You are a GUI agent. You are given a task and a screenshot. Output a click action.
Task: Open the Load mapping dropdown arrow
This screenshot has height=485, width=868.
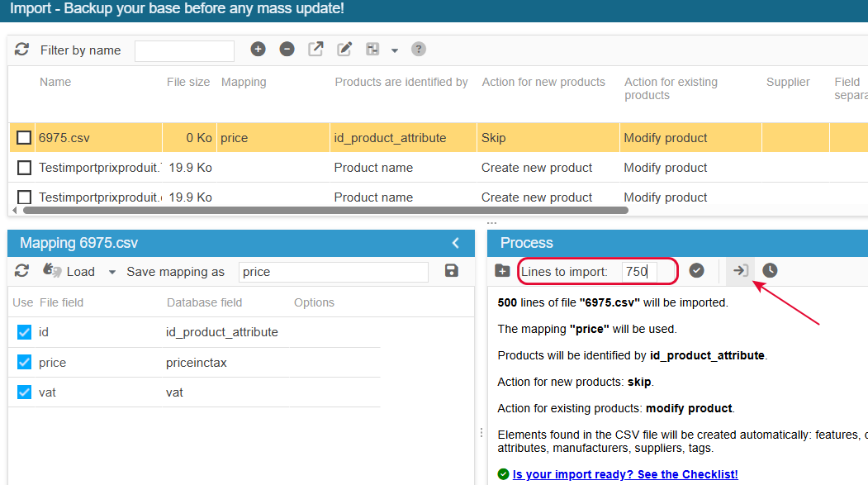pos(111,272)
